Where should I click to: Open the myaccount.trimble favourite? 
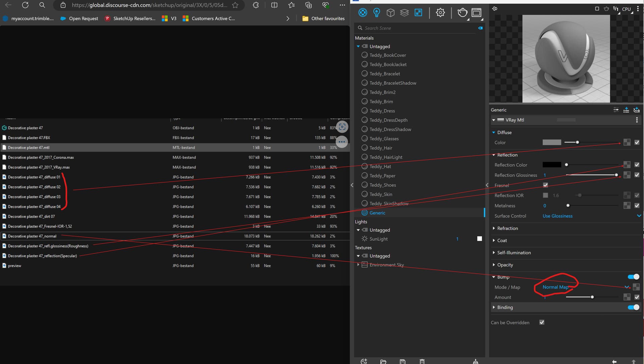tap(28, 18)
